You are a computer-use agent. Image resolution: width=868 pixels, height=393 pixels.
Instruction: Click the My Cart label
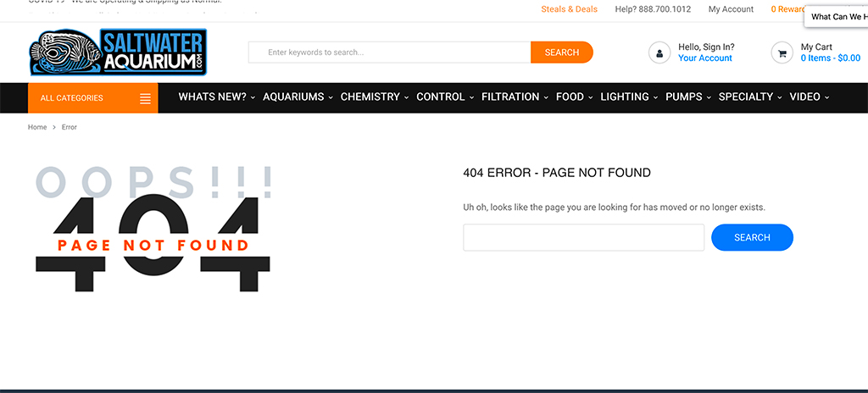coord(816,47)
